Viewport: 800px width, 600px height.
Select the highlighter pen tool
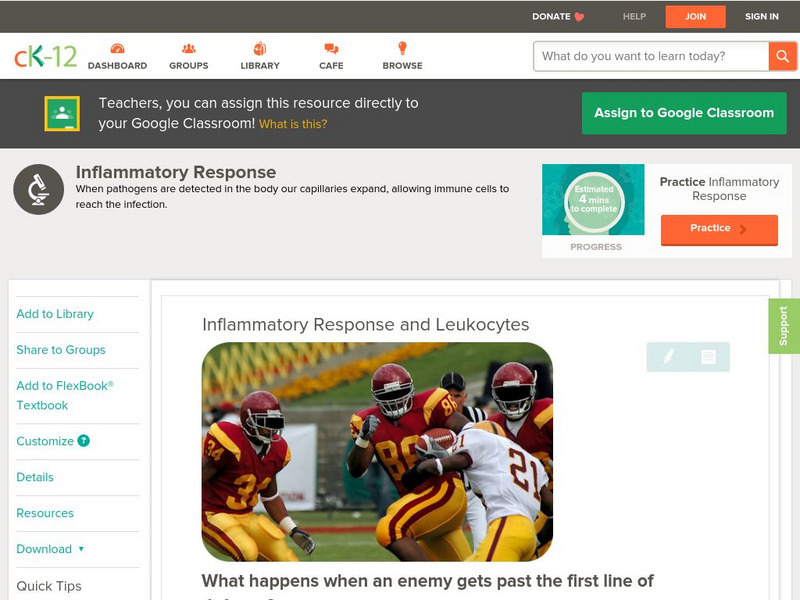(668, 356)
